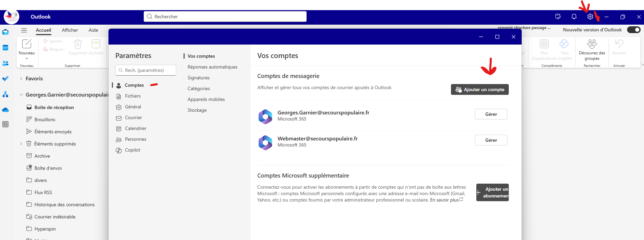Open the OneDrive cloud app icon
This screenshot has width=644, height=240.
(5, 110)
